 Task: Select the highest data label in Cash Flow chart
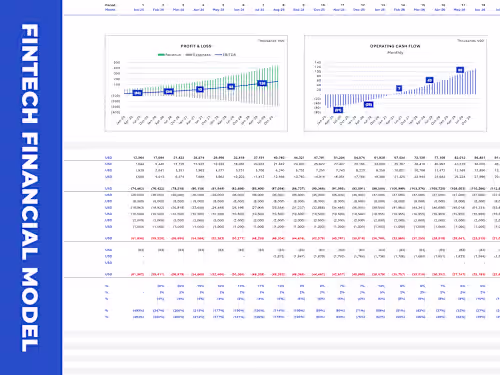(460, 70)
